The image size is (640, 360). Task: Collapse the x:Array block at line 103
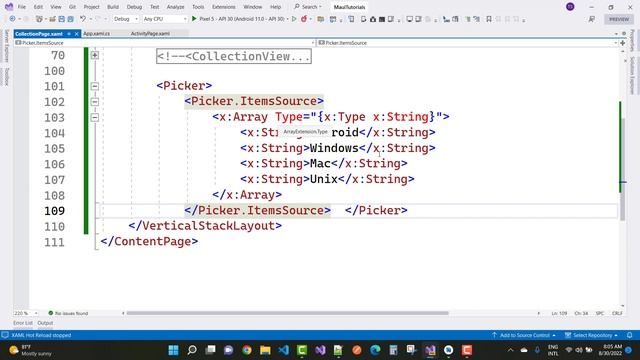(95, 118)
